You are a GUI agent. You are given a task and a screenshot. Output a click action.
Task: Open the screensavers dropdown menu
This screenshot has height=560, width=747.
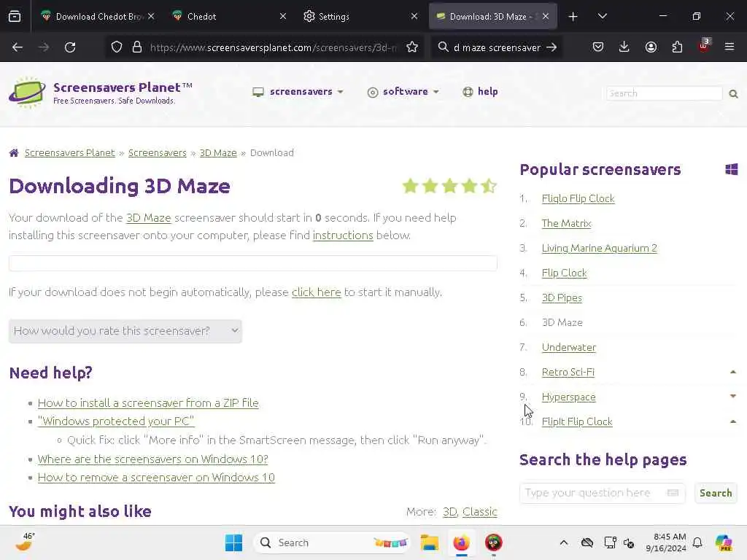[298, 91]
